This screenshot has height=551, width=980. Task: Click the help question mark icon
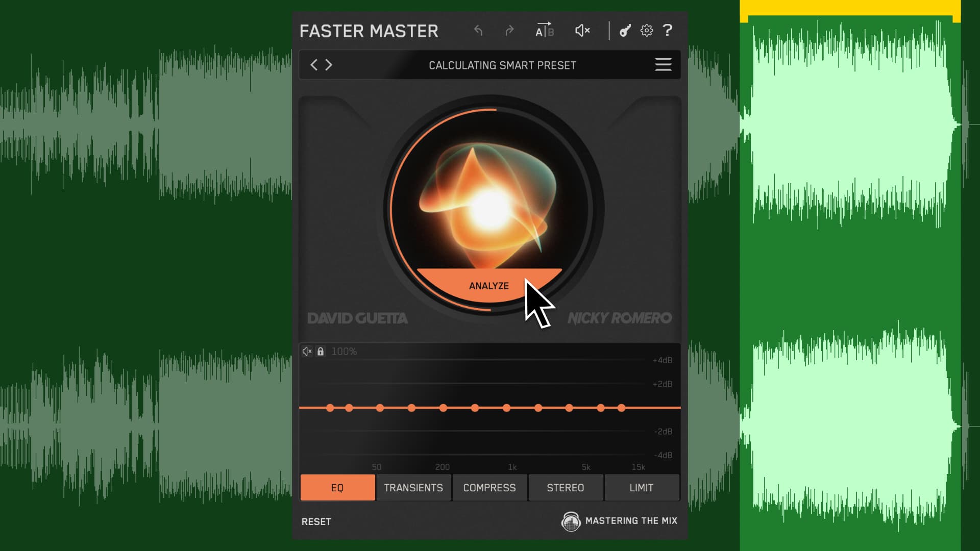point(668,31)
